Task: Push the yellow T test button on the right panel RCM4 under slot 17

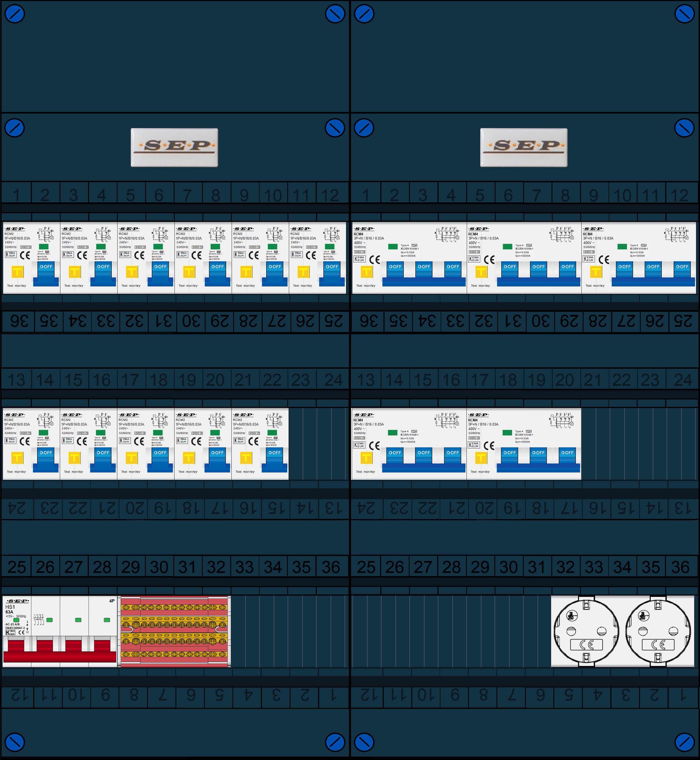Action: [481, 457]
